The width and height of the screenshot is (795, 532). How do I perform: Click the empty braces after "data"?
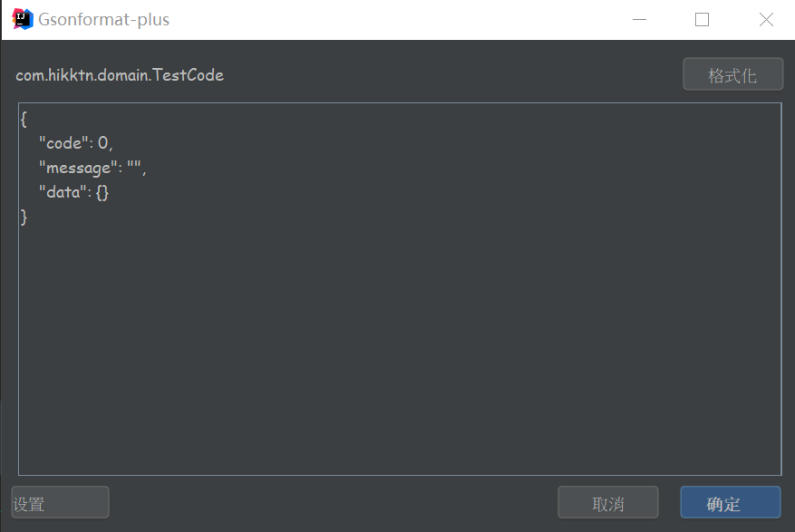coord(102,192)
